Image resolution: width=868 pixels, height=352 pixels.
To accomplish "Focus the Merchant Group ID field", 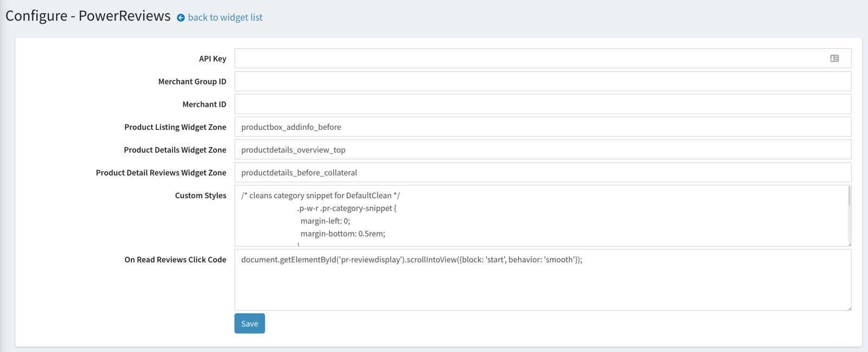I will pos(542,81).
